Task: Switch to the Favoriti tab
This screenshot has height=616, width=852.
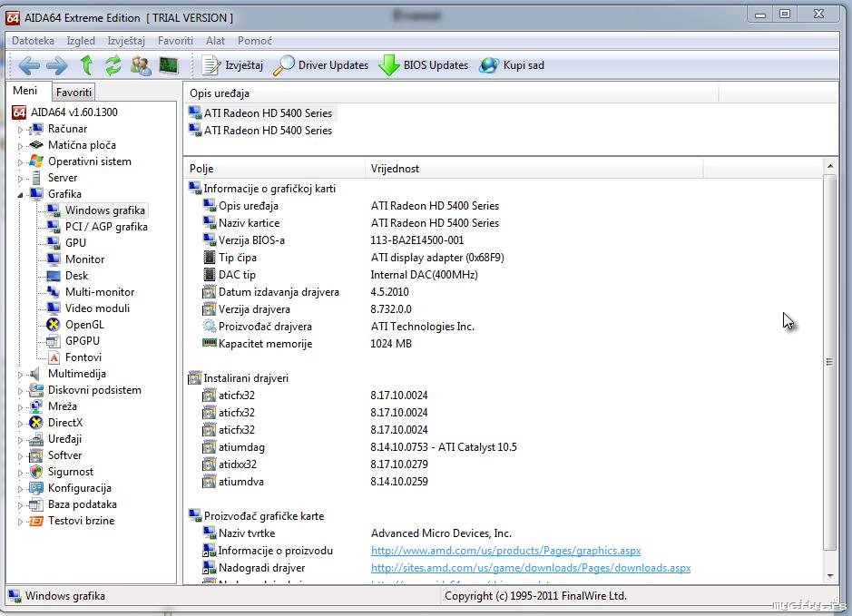Action: click(x=73, y=93)
